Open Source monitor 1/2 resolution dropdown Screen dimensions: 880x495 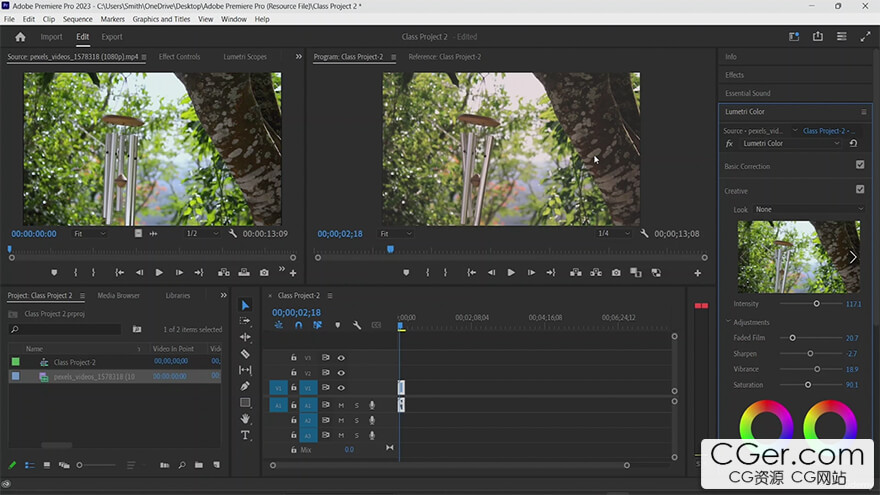tap(202, 233)
